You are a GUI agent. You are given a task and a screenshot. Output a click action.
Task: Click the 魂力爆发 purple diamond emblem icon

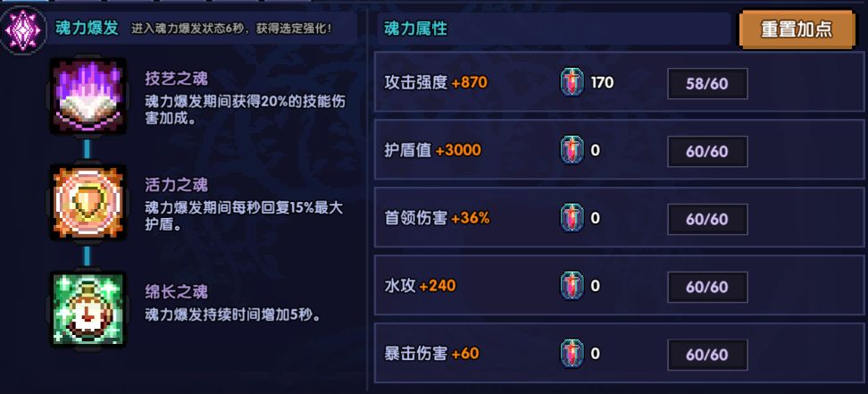point(22,29)
